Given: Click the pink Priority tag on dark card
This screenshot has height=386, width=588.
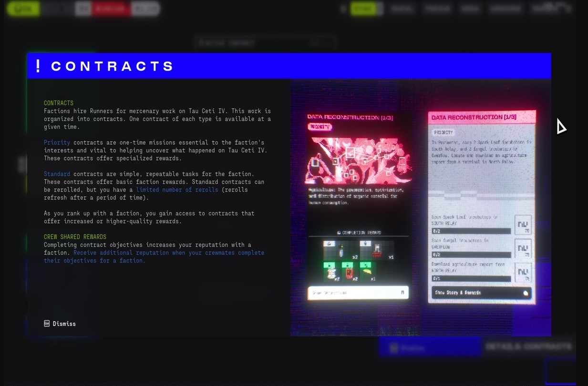Looking at the screenshot, I should 320,127.
